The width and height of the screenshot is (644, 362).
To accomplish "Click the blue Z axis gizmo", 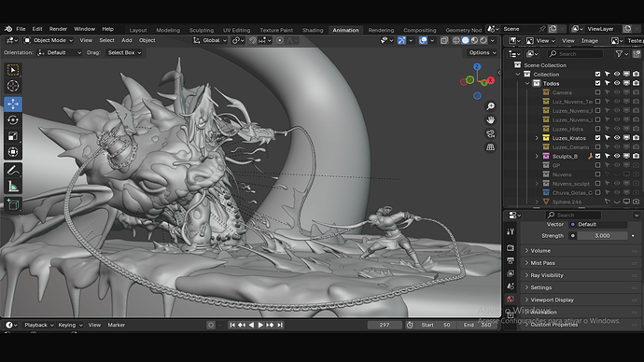I will 477,66.
